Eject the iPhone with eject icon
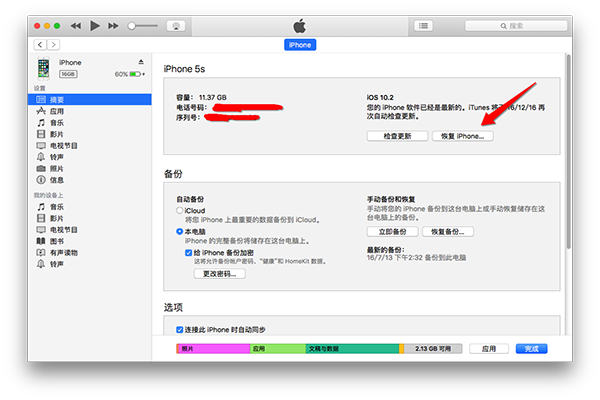 141,62
